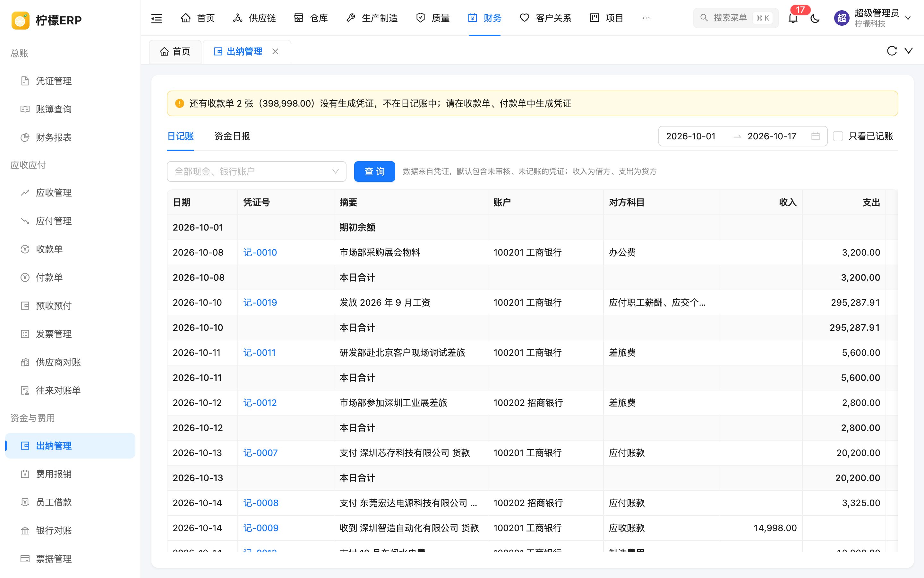Open 费用报销 in the sidebar

click(70, 474)
